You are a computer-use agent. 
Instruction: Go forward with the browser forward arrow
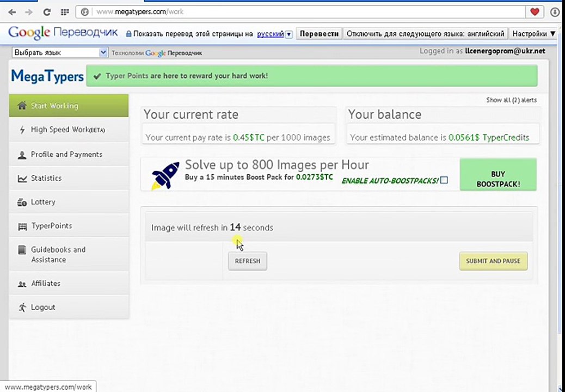pos(29,12)
